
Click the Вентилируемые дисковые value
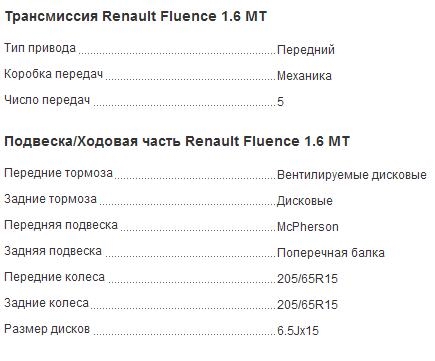click(x=352, y=175)
